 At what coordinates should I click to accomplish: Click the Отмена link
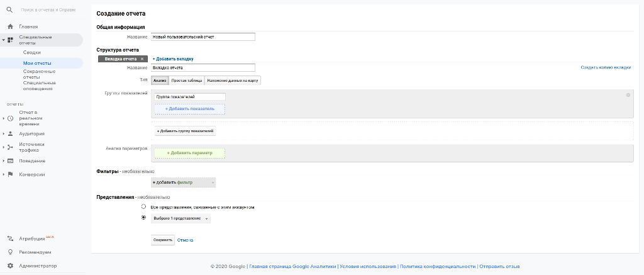pos(186,240)
